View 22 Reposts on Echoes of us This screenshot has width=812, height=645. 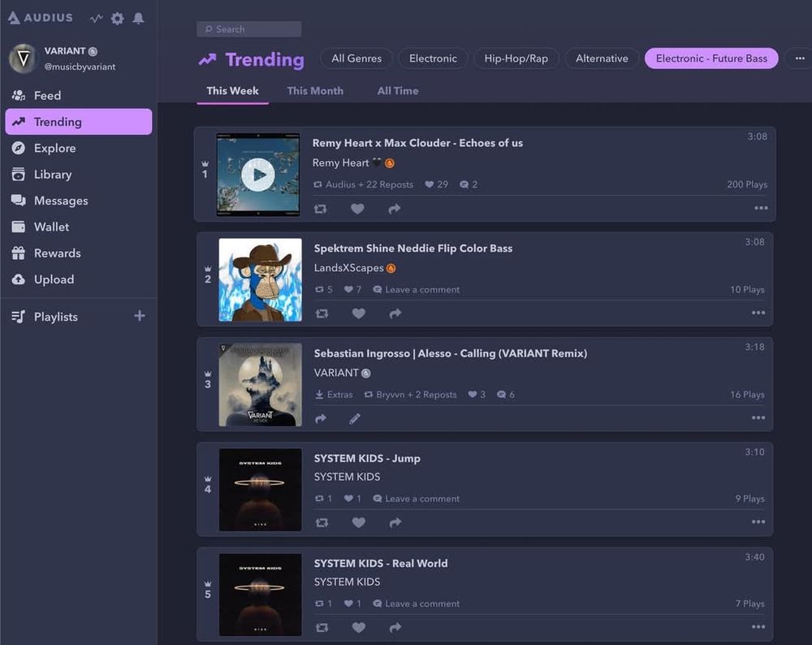point(363,184)
